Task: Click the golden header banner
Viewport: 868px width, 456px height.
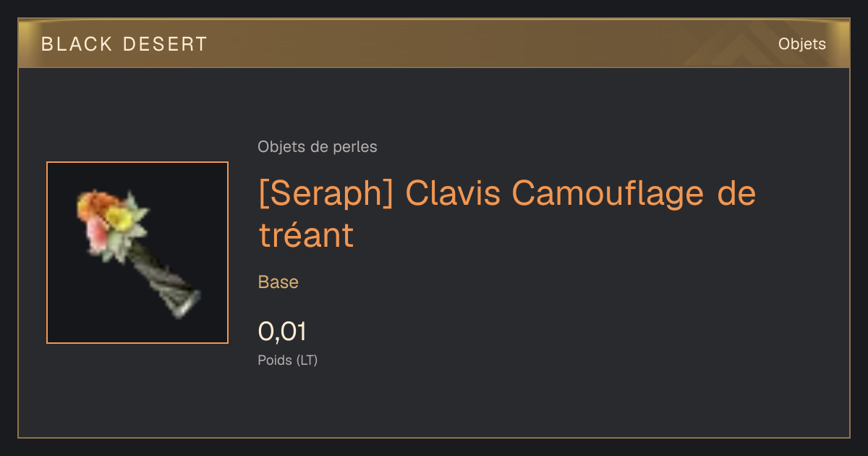Action: [x=434, y=43]
